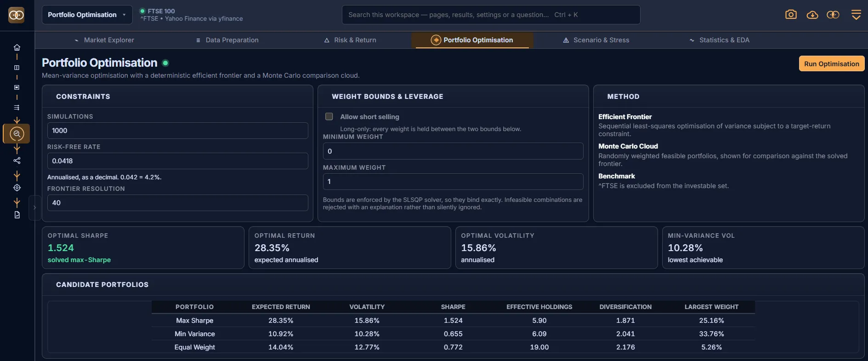Screen dimensions: 868x361
Task: Click the Largest Weight 33.76% cell
Action: 711,334
